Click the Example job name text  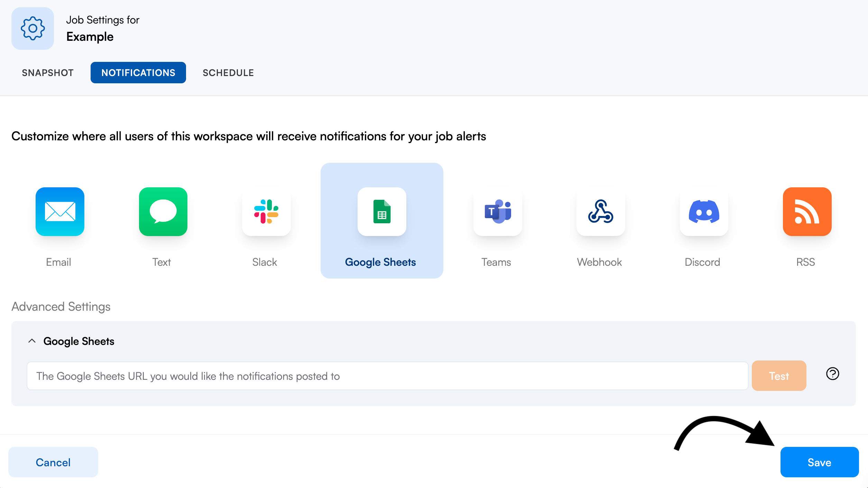pos(90,37)
